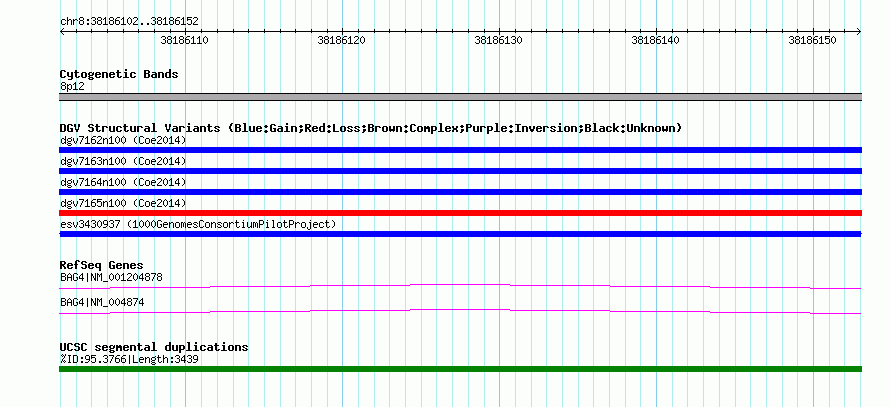Screen dimensions: 890x407
Task: Open variant label dgv7162n100 (Coe2014)
Action: tap(123, 140)
